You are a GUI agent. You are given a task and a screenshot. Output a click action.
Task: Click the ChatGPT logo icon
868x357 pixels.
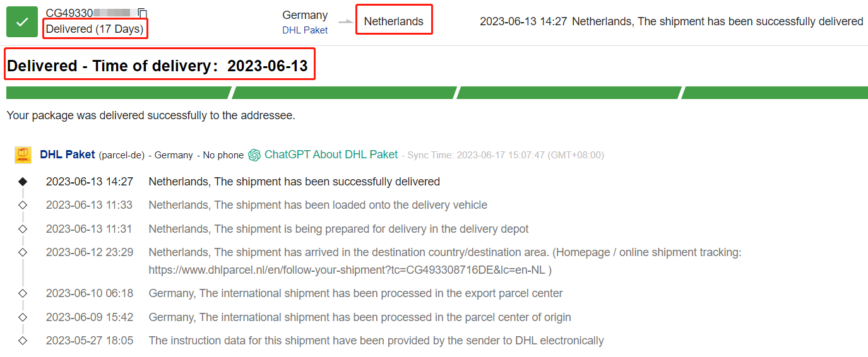(254, 155)
